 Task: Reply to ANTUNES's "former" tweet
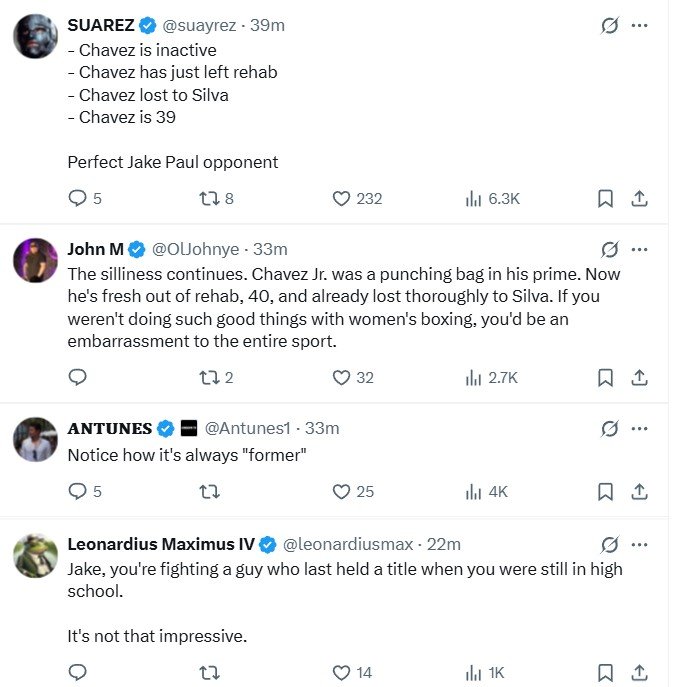[78, 491]
